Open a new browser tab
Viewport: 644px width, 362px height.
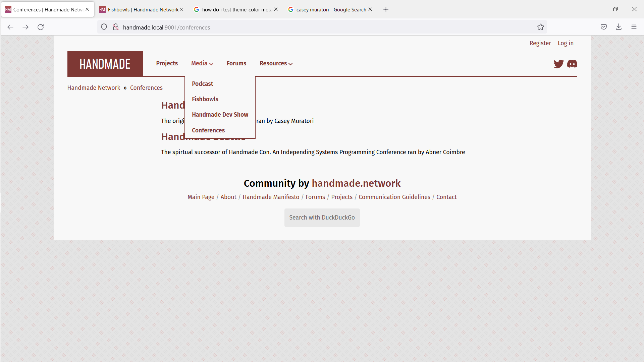pyautogui.click(x=386, y=9)
